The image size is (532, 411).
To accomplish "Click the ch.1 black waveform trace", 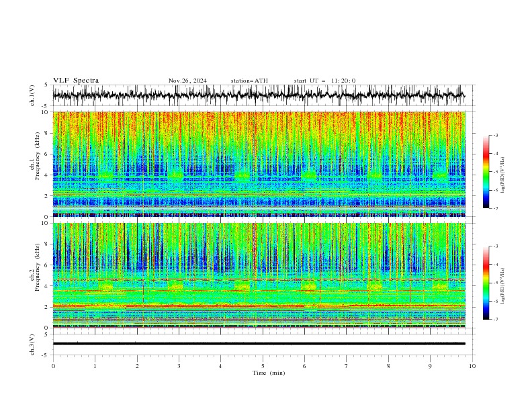I will tap(259, 95).
